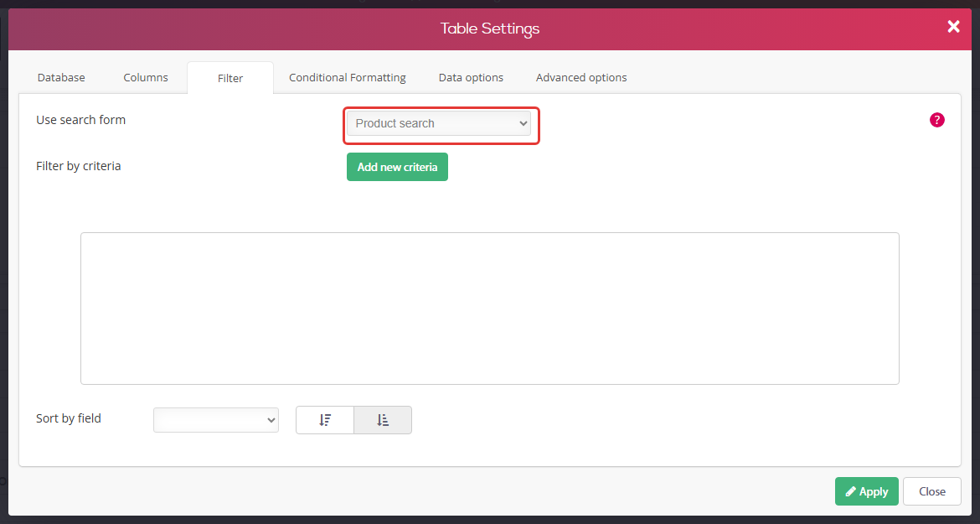Click inside the empty criteria list box
This screenshot has width=980, height=524.
coord(490,309)
